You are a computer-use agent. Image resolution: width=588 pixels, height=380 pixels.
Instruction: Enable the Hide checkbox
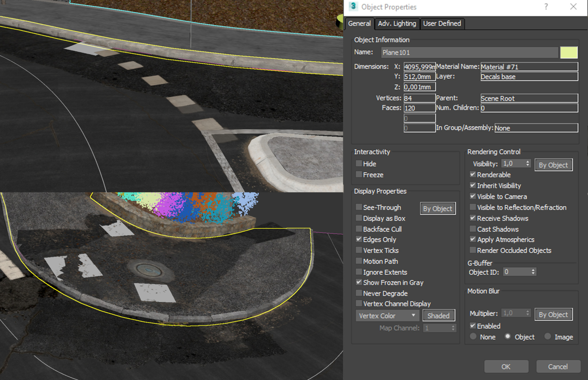[x=359, y=164]
